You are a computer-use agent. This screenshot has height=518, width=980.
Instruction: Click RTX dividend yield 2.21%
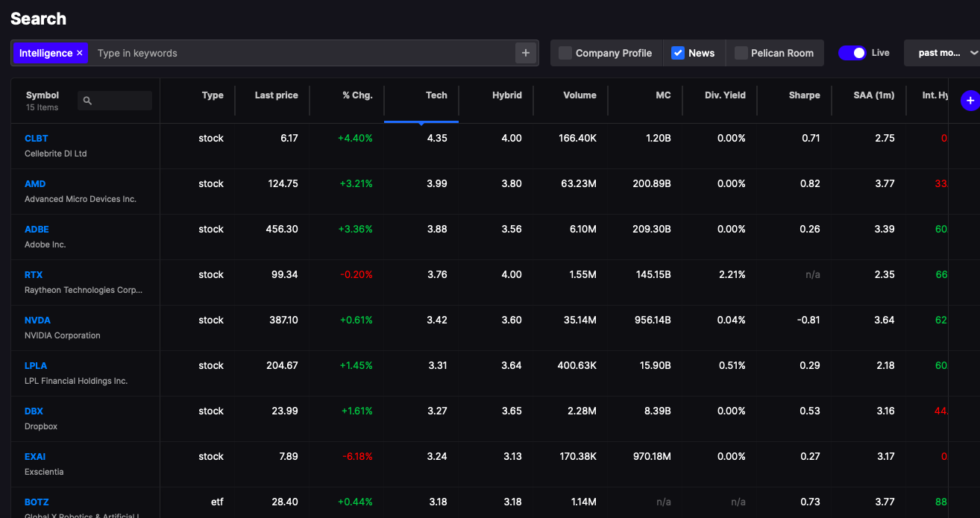point(732,275)
